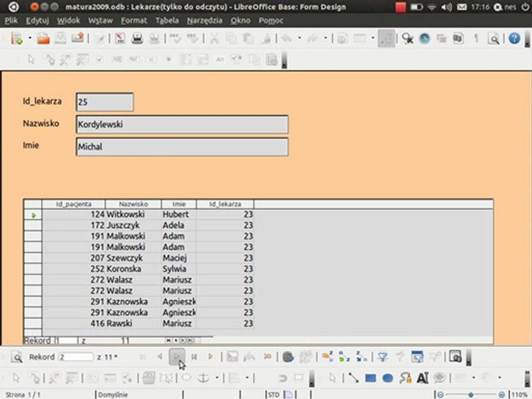This screenshot has width=532, height=399.
Task: Click the Print icon
Action: [x=137, y=38]
